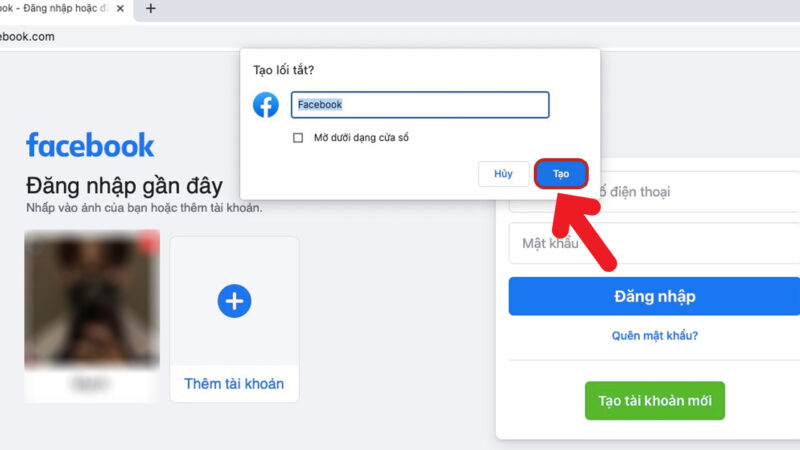Click the Facebook icon in the shortcut dialog
The height and width of the screenshot is (450, 800).
pos(265,105)
